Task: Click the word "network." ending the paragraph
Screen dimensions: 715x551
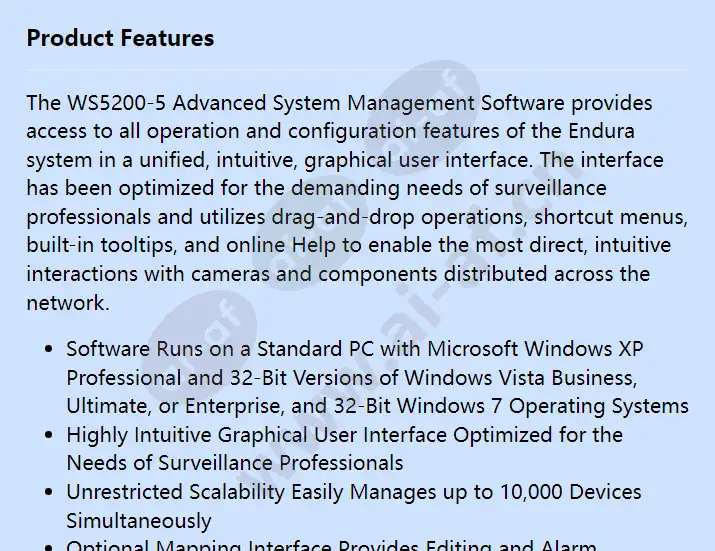Action: tap(68, 303)
